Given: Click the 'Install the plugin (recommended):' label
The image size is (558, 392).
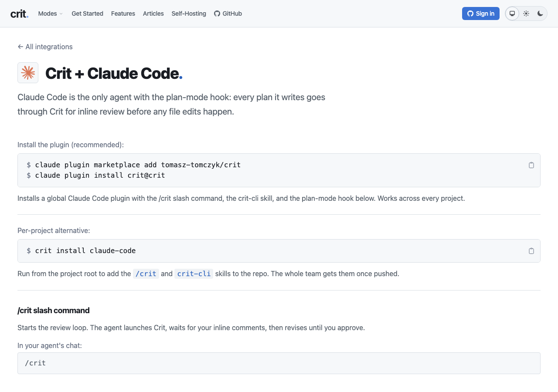Looking at the screenshot, I should pos(71,145).
